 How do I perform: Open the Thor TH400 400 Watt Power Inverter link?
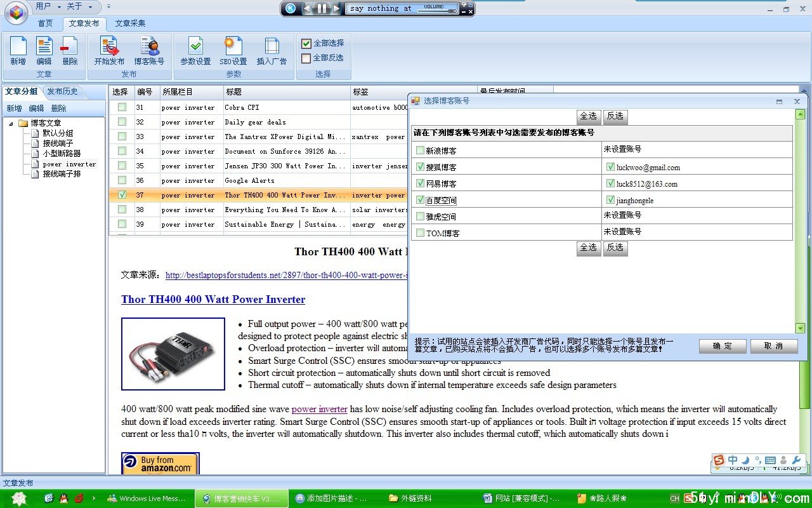click(213, 299)
